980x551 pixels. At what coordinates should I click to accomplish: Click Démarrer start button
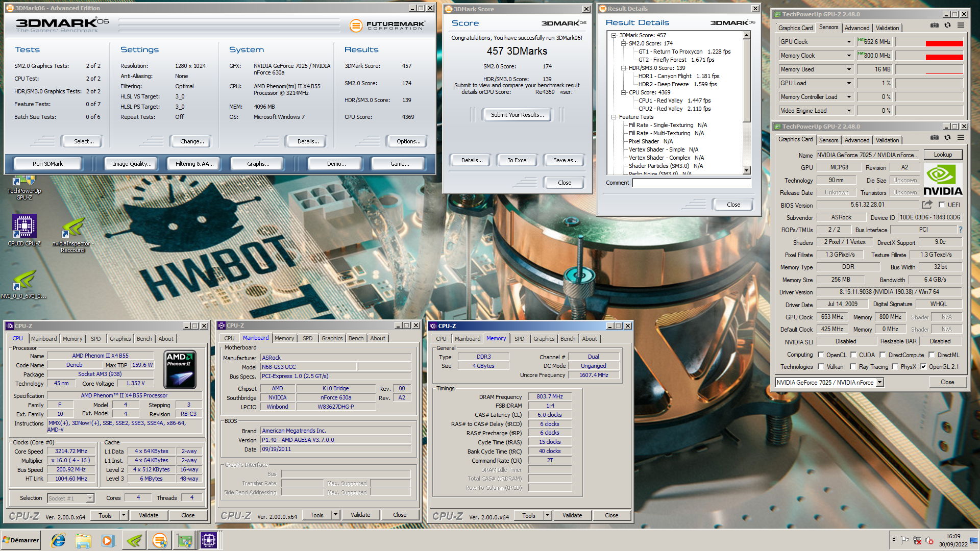[21, 540]
